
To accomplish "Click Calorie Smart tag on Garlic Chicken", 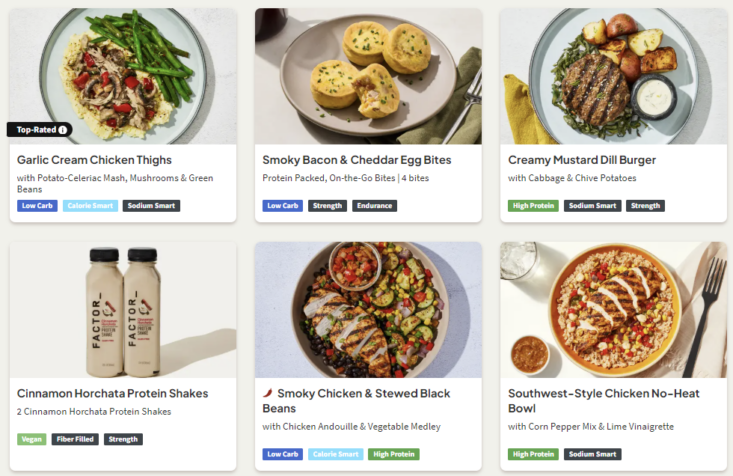I will [x=90, y=206].
